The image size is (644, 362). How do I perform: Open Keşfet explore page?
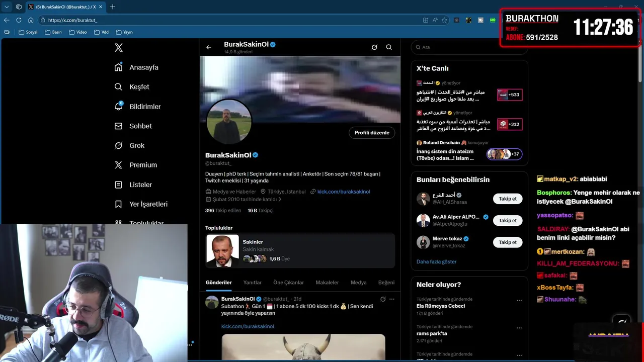point(132,87)
